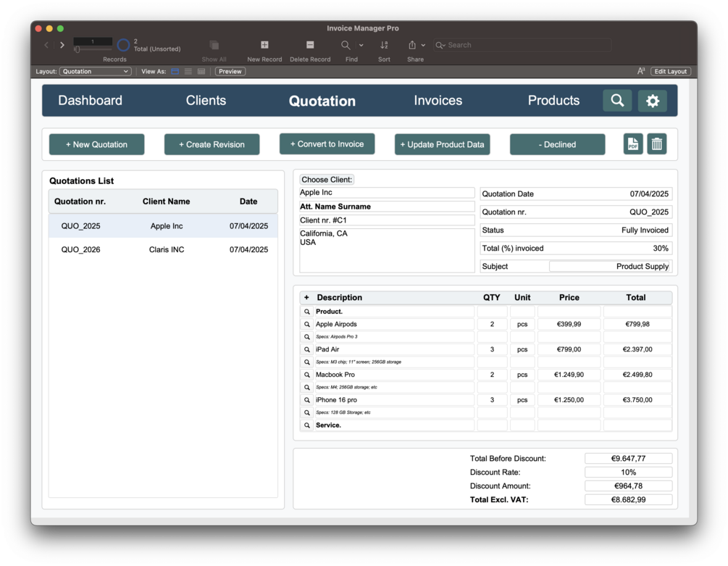Open the Clients tab

coord(206,100)
